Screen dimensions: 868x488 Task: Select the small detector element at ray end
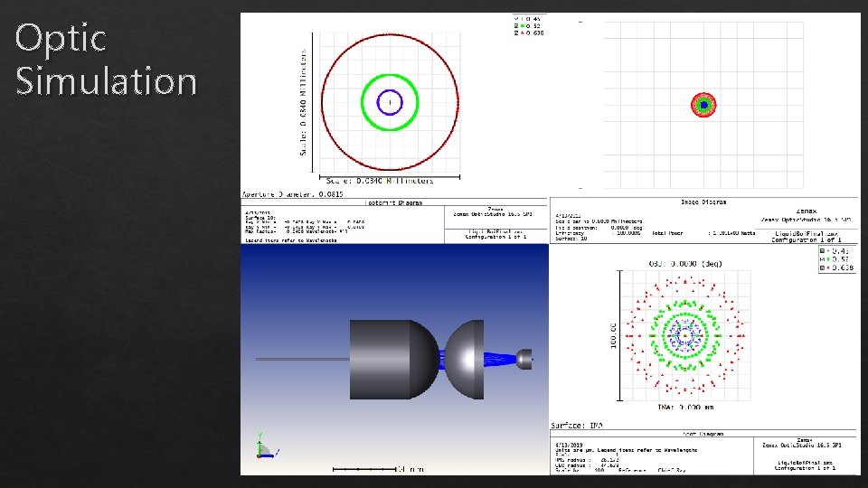point(524,359)
